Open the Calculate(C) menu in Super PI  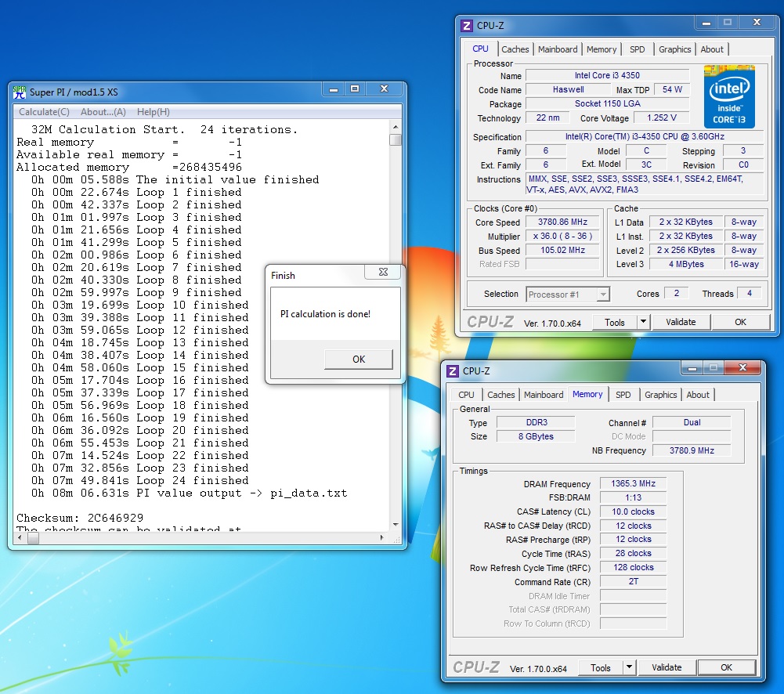point(44,112)
